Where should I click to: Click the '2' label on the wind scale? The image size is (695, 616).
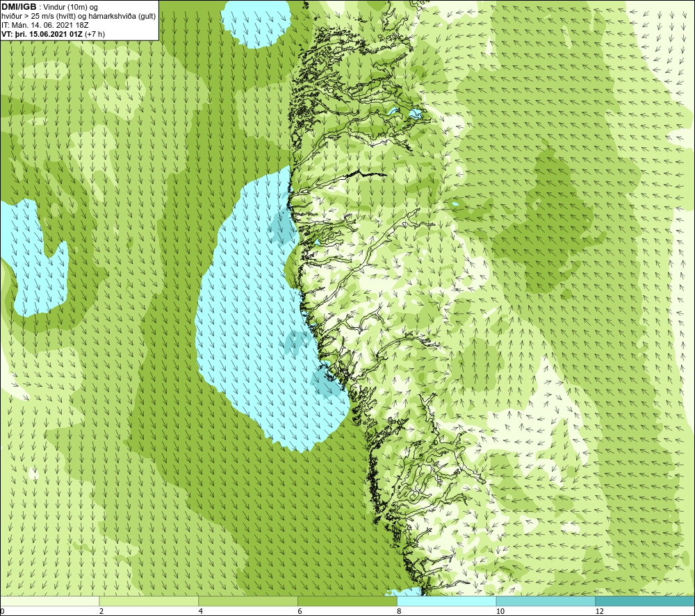click(x=101, y=612)
